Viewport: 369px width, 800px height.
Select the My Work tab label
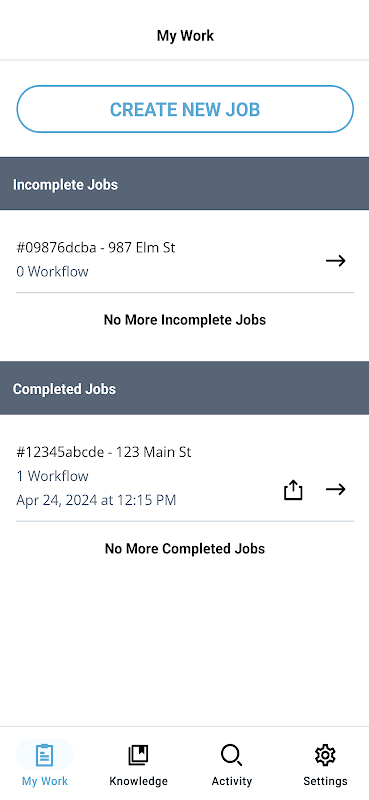coord(45,781)
